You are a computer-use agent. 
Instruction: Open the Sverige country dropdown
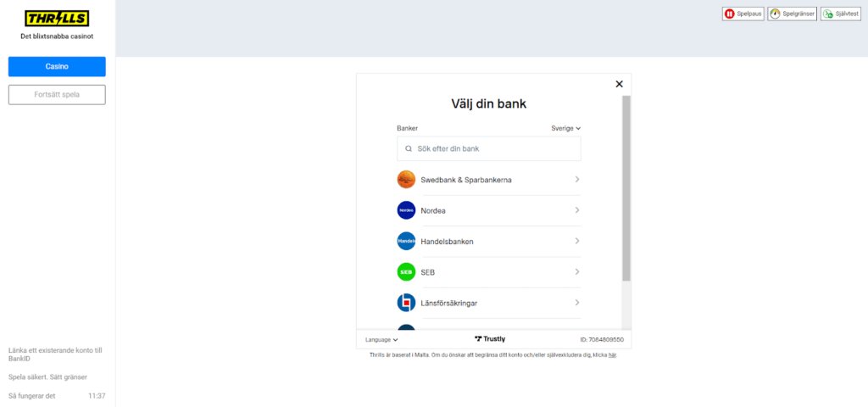[565, 128]
